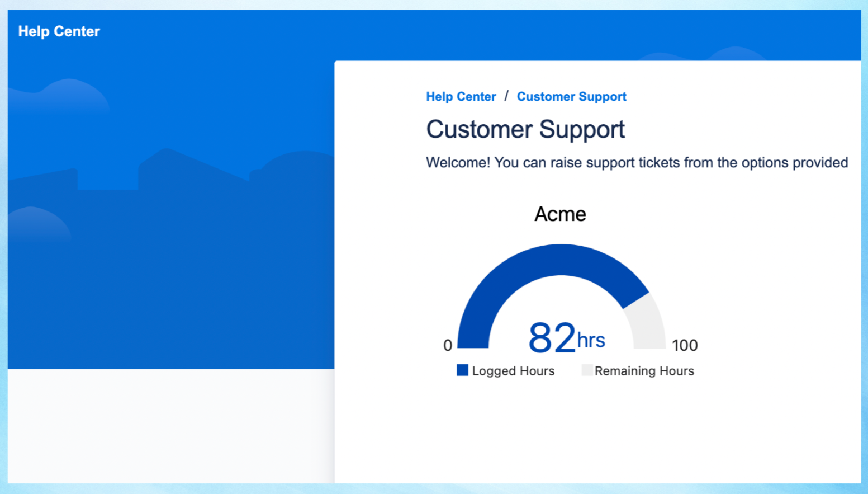Click the hrs unit label in gauge
Viewport: 868px width, 494px height.
[x=591, y=340]
